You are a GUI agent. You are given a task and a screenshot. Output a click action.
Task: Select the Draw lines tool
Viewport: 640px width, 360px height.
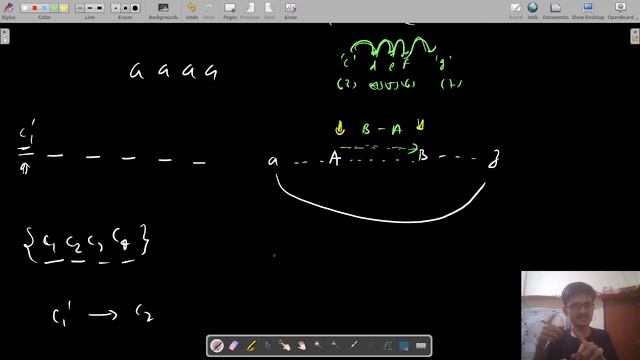370,346
